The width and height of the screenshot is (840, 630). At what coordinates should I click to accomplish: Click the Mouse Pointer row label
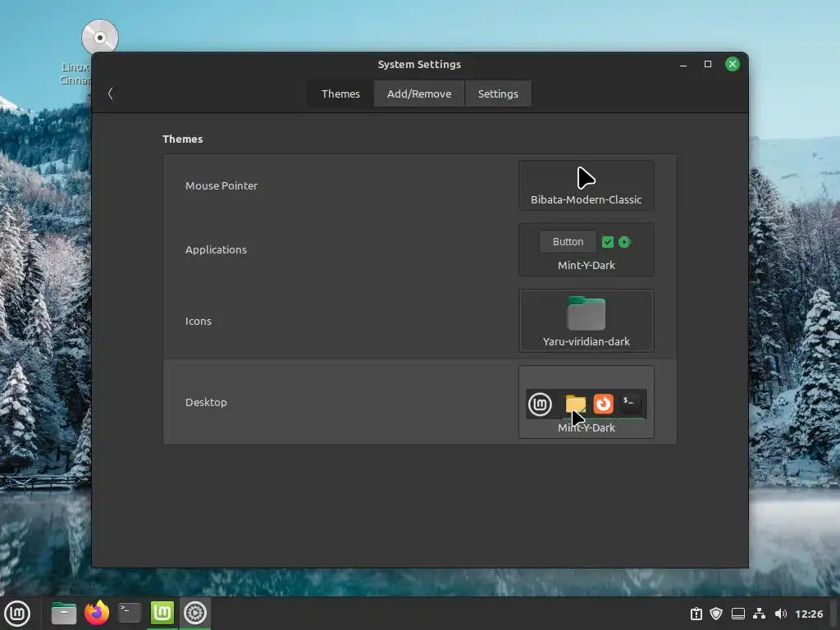pyautogui.click(x=221, y=186)
